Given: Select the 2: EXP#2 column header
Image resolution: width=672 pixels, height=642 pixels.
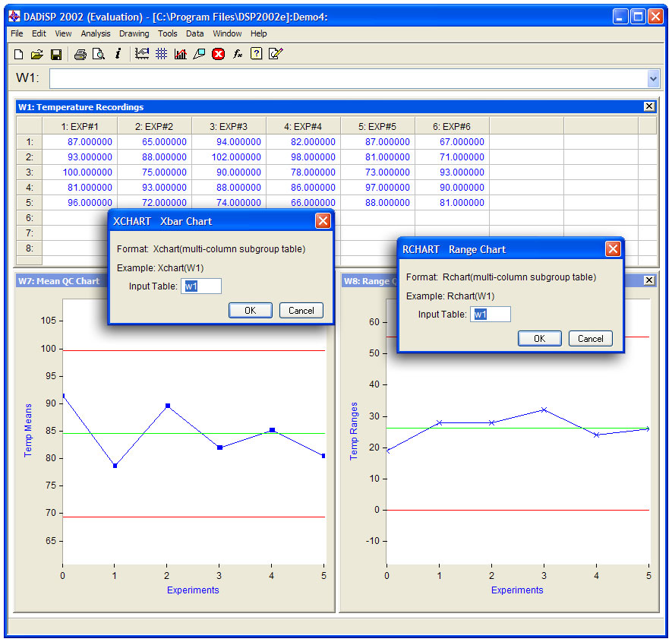Looking at the screenshot, I should (154, 127).
